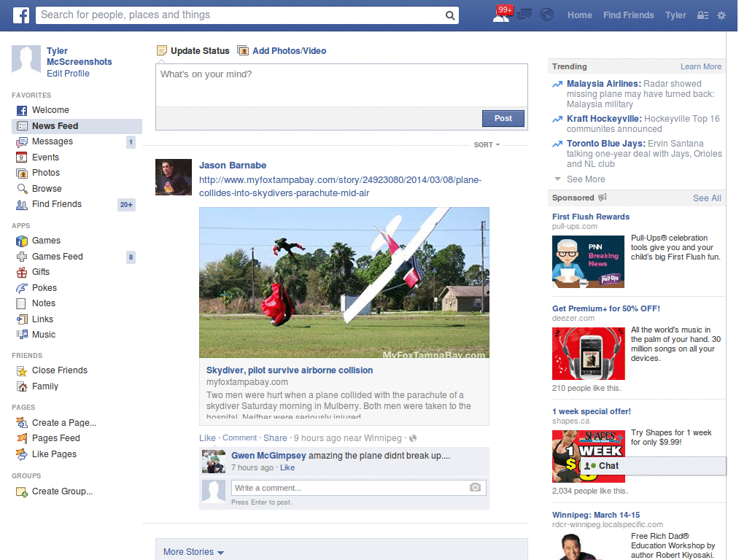Image resolution: width=747 pixels, height=560 pixels.
Task: Click See All sponsored link
Action: (707, 198)
